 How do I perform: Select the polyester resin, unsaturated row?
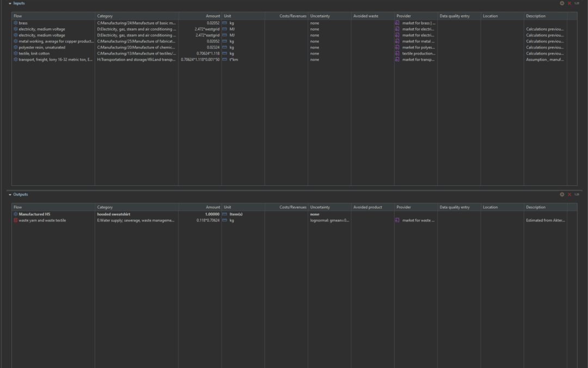[x=42, y=47]
